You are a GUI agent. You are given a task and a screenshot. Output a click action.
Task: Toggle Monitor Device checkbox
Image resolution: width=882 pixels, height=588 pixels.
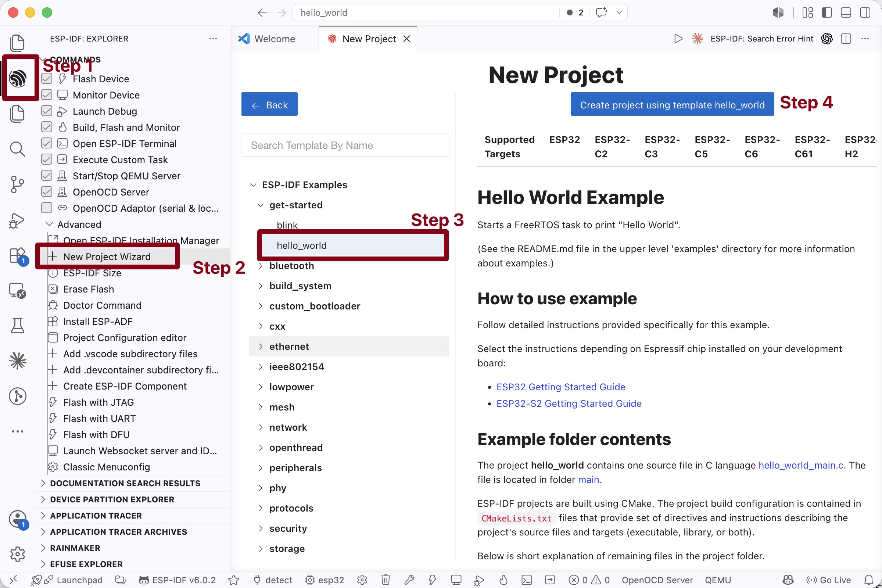[47, 95]
